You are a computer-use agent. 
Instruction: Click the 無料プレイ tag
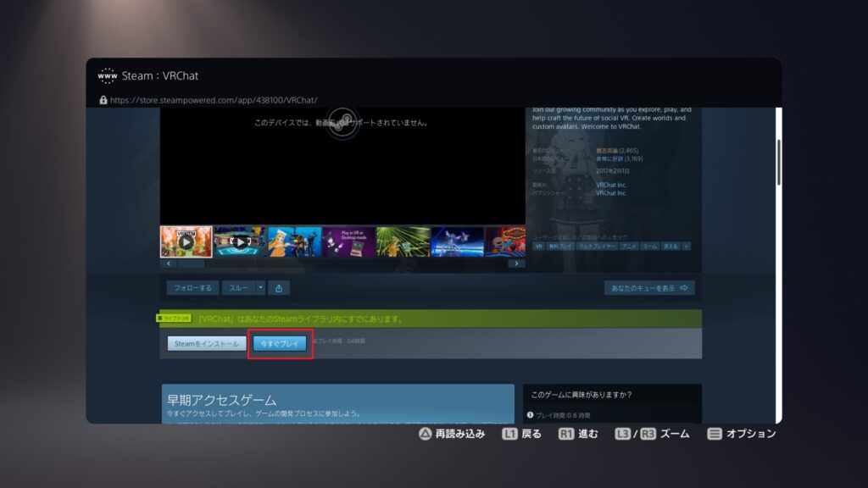click(560, 247)
